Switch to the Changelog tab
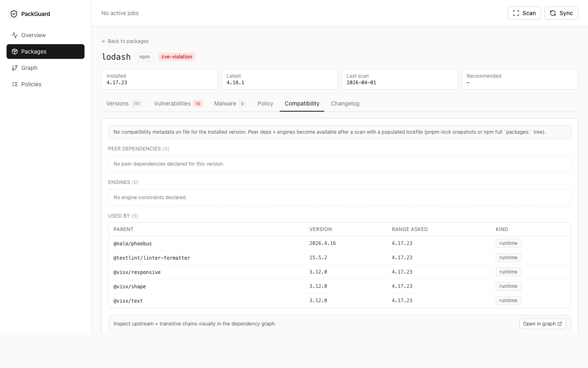588x368 pixels. [x=345, y=103]
